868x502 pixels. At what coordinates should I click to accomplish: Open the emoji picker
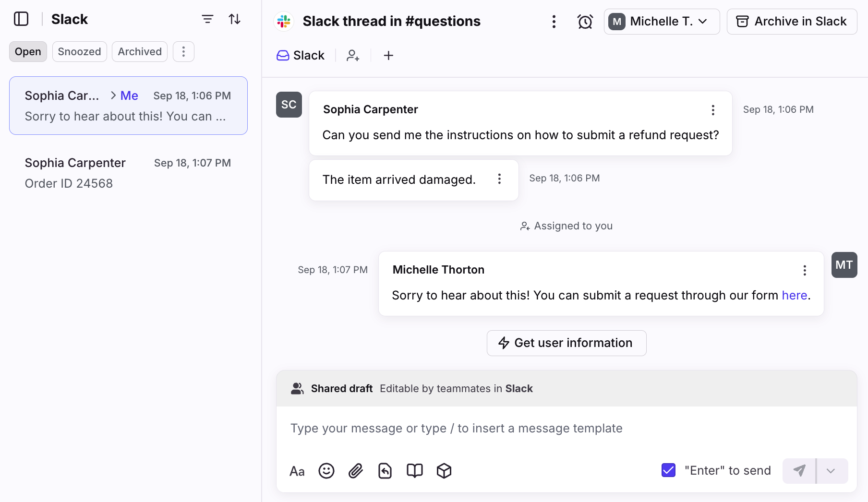[x=326, y=471]
